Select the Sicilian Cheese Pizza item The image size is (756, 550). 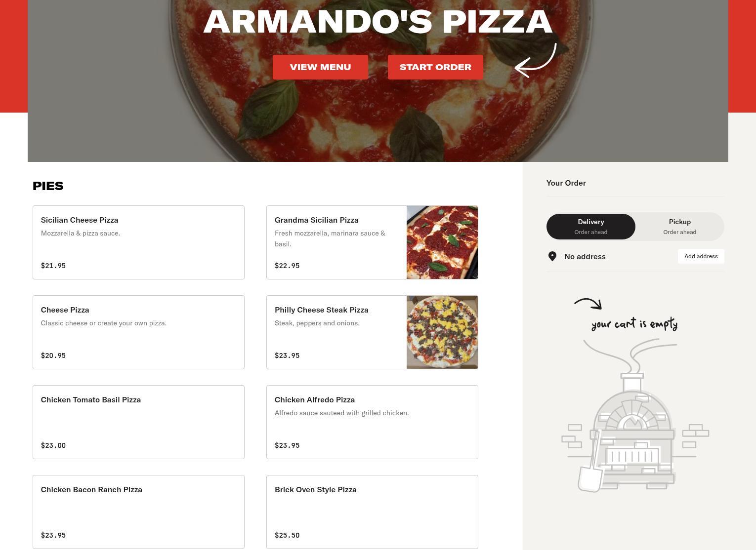tap(138, 242)
